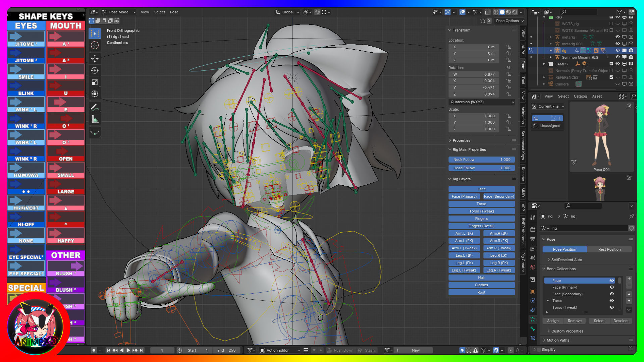
Task: Open Quaternion rotation mode dropdown
Action: pyautogui.click(x=482, y=102)
